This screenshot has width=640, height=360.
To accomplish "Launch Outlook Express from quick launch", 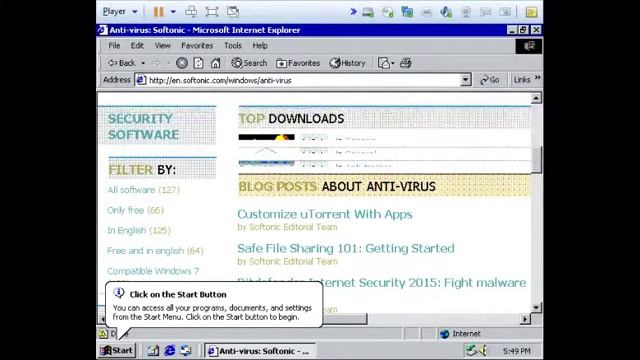I will [186, 351].
